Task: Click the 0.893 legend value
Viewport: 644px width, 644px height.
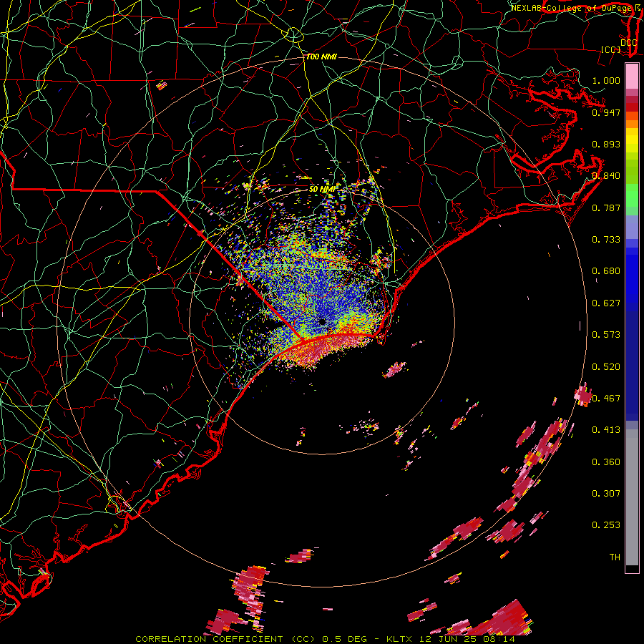Action: (606, 144)
